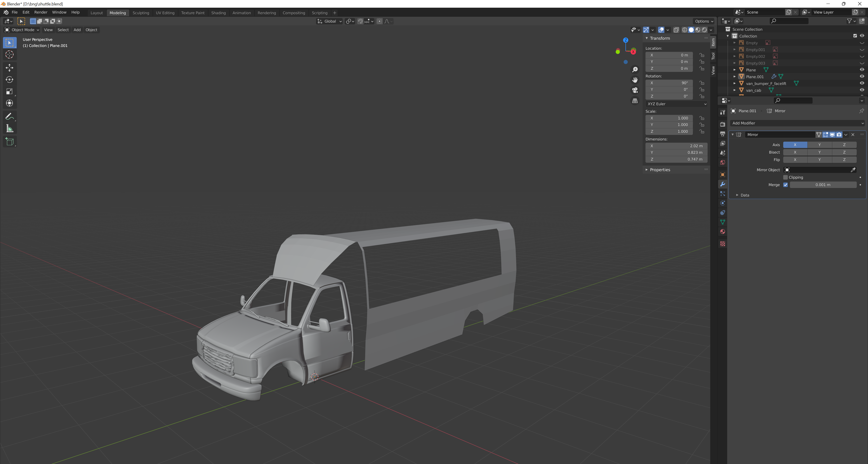
Task: Select the Annotate pencil tool
Action: coord(9,117)
